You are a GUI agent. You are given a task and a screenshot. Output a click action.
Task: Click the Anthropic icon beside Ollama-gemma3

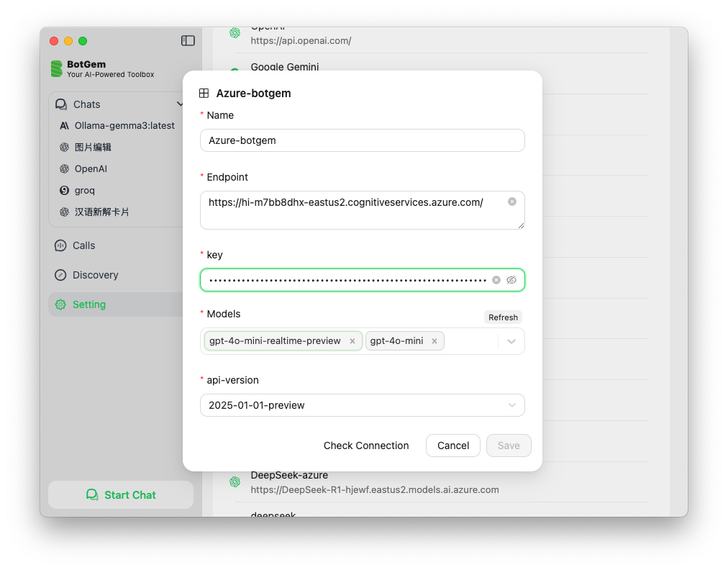coord(65,125)
